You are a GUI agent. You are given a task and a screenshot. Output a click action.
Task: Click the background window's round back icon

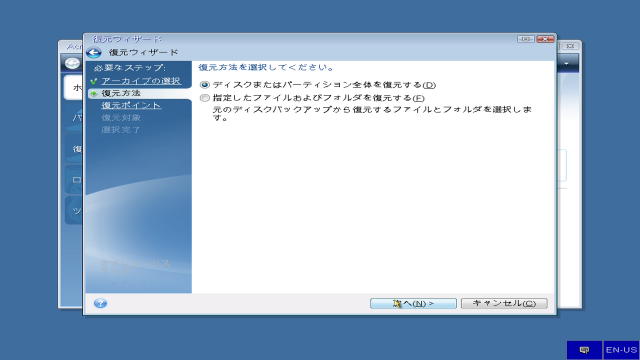click(x=72, y=63)
